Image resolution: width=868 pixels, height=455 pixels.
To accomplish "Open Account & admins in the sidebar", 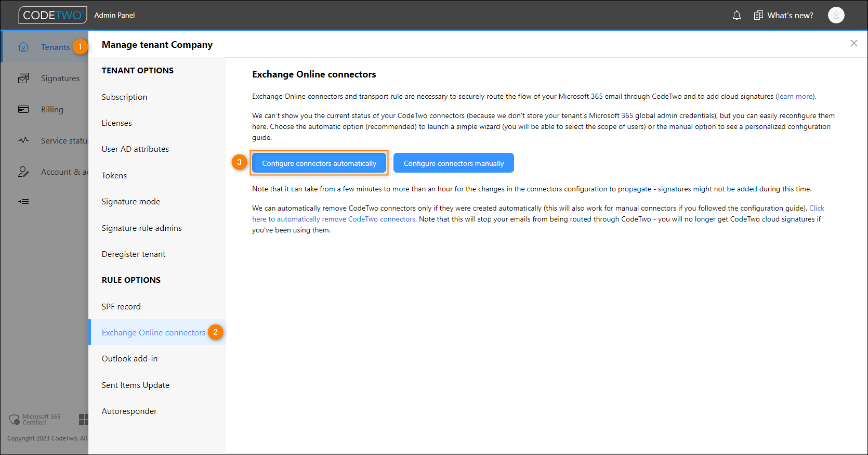I will click(x=64, y=172).
